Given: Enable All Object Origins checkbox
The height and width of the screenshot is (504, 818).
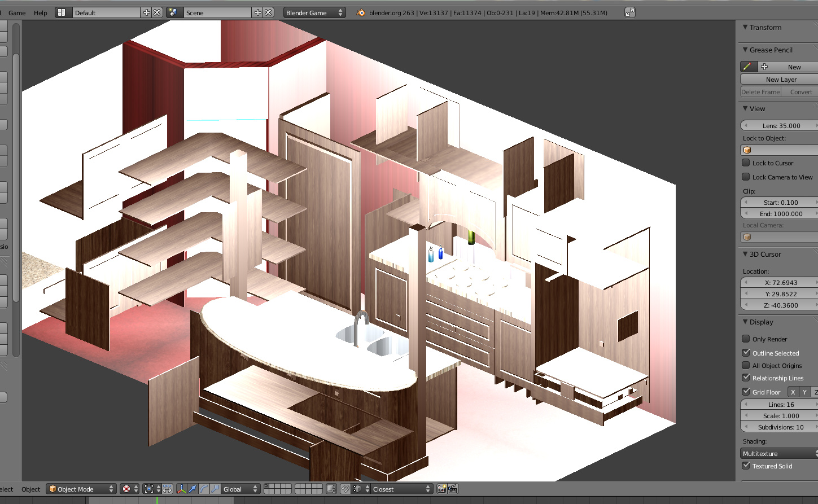Looking at the screenshot, I should pos(746,365).
